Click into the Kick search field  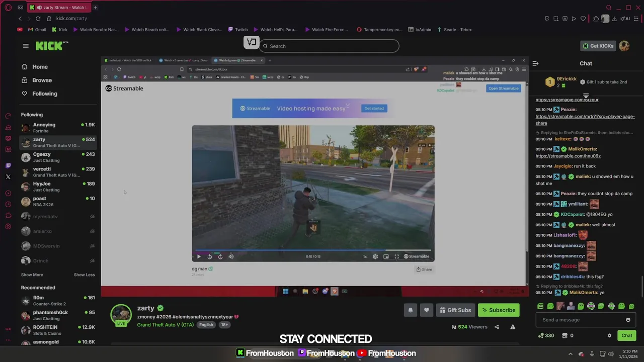[330, 46]
